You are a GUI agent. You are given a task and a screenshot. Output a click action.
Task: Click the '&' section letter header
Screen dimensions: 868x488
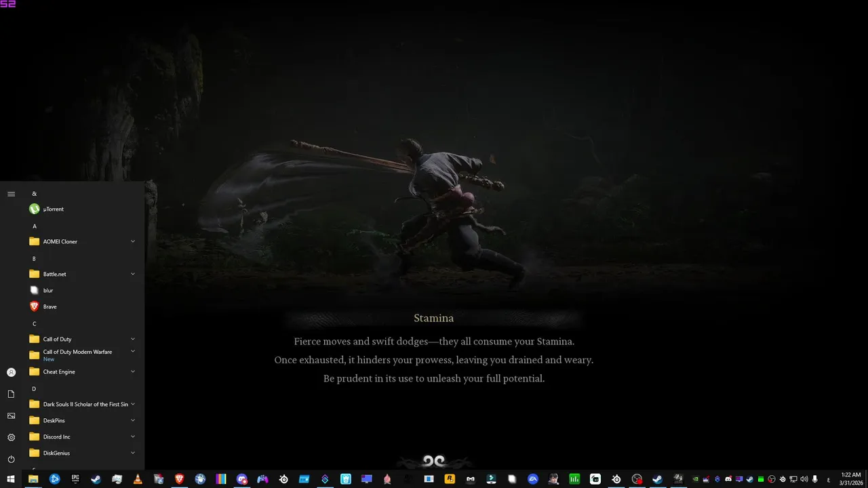click(x=35, y=194)
